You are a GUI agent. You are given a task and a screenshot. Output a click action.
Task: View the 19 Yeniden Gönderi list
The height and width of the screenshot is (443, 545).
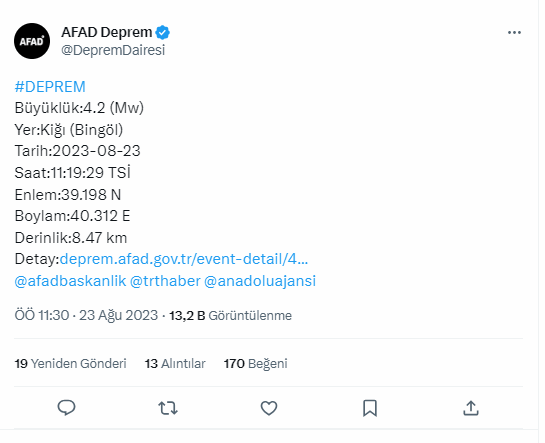[71, 363]
